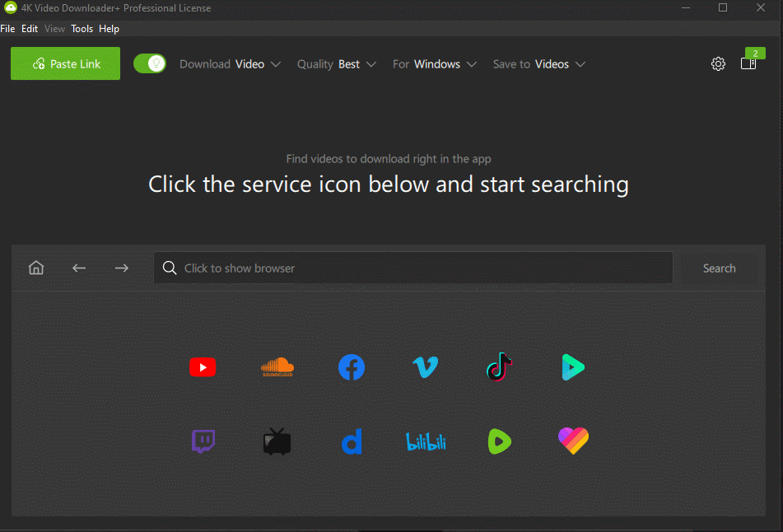The height and width of the screenshot is (532, 783).
Task: Click the 'Click to show browser' field
Action: pyautogui.click(x=413, y=268)
